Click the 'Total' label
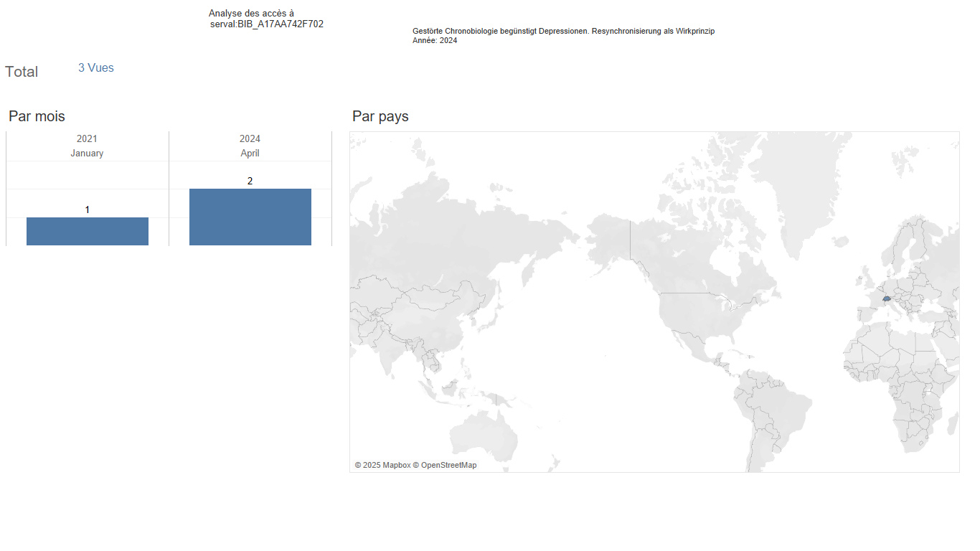Viewport: 980px width, 551px height. click(22, 72)
